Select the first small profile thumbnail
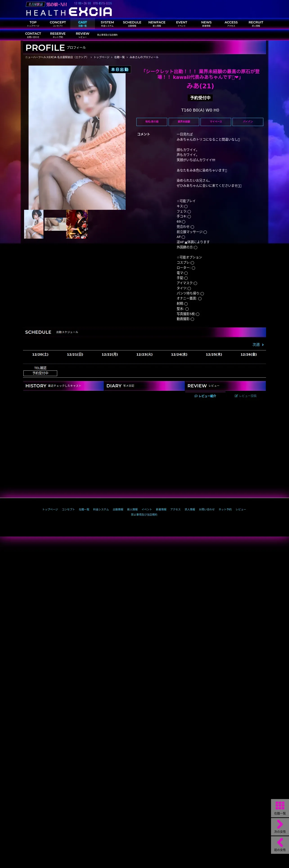 click(34, 224)
